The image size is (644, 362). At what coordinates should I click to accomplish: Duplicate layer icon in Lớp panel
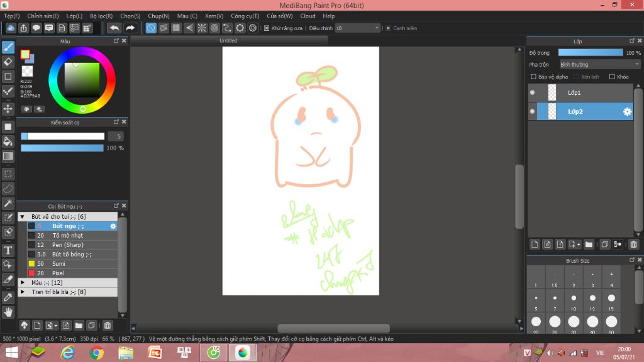tap(604, 244)
